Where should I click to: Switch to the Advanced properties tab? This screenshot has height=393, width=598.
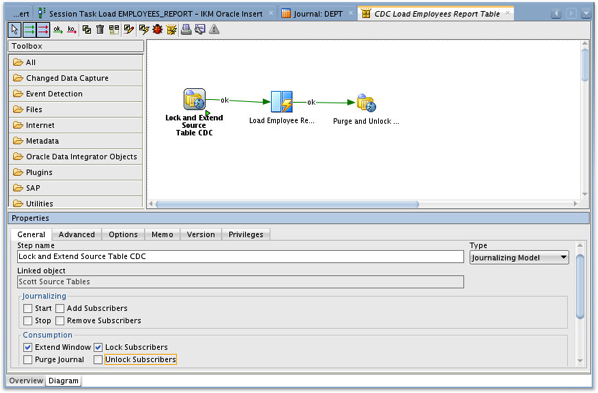(77, 234)
